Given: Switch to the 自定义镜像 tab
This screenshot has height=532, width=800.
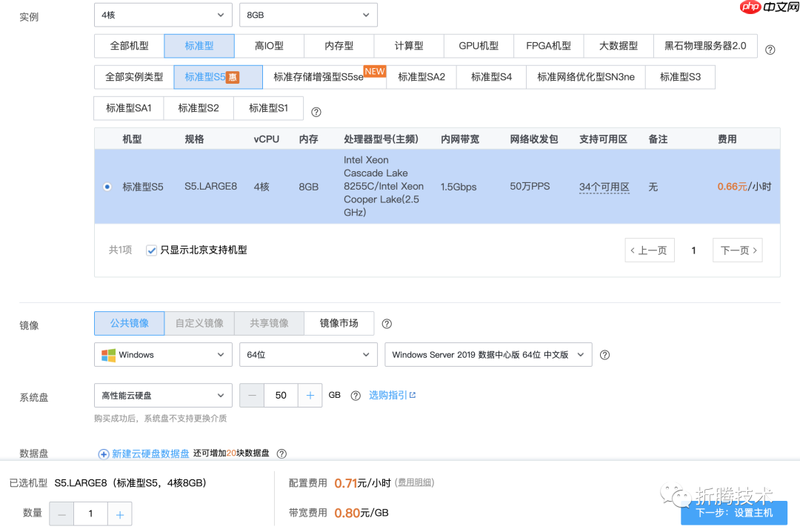Looking at the screenshot, I should coord(199,323).
